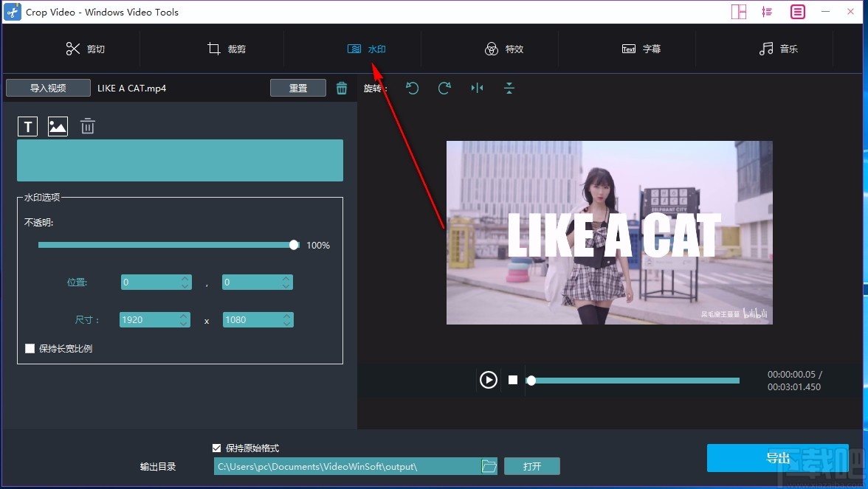Disable the 保持原始格式 keep original format option
This screenshot has height=489, width=868.
tap(217, 448)
